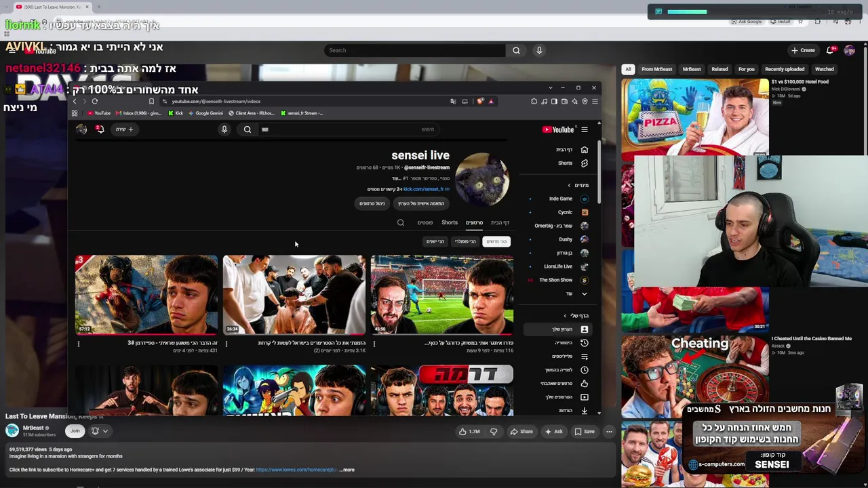Open the extensions puzzle icon in browser toolbar
Viewport: 868px width, 488px height.
(x=534, y=102)
